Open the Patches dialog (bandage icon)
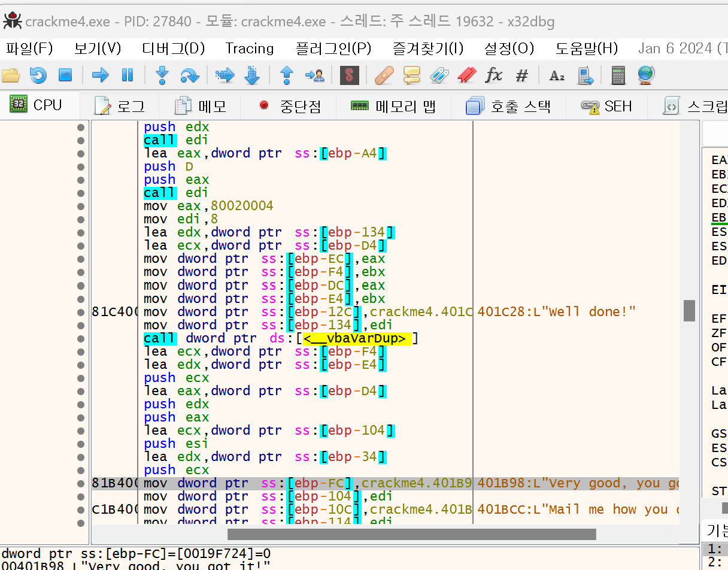The image size is (728, 570). (384, 75)
